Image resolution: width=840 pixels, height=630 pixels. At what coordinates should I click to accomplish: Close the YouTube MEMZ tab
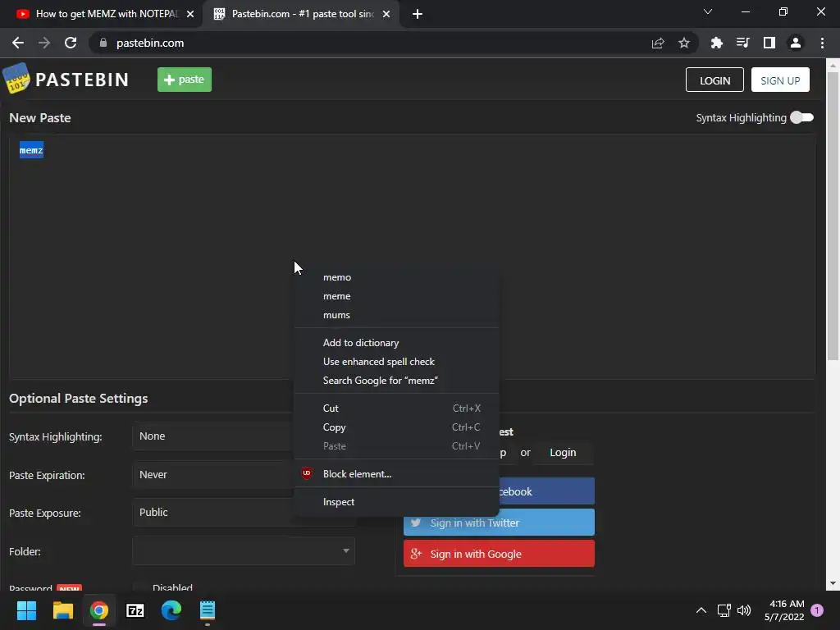[190, 14]
